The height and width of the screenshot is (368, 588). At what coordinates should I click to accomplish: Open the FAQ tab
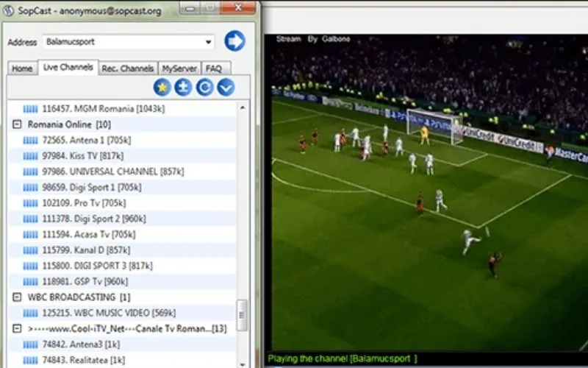(x=215, y=68)
